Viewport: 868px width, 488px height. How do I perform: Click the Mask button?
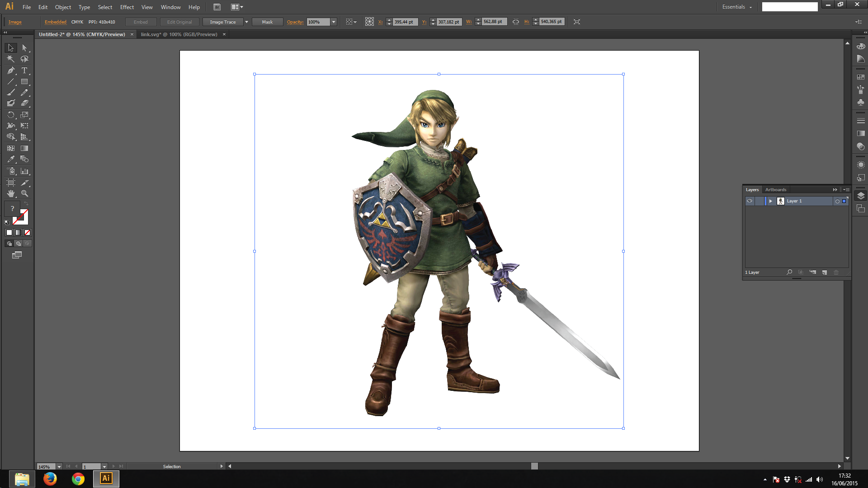click(267, 22)
